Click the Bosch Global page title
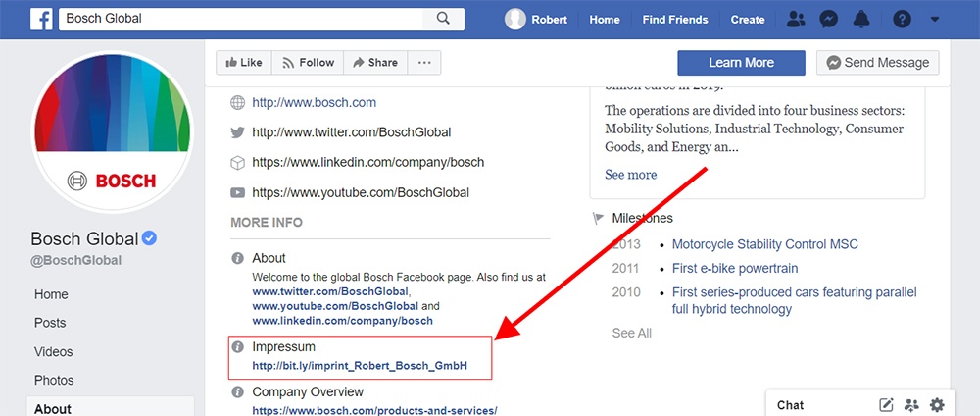This screenshot has height=416, width=980. (x=84, y=239)
